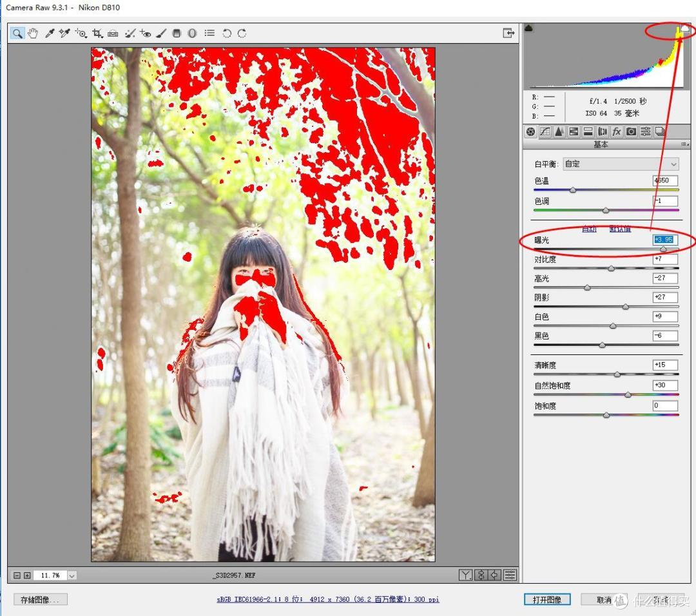Select the Straighten tool
Image resolution: width=696 pixels, height=616 pixels.
(113, 34)
